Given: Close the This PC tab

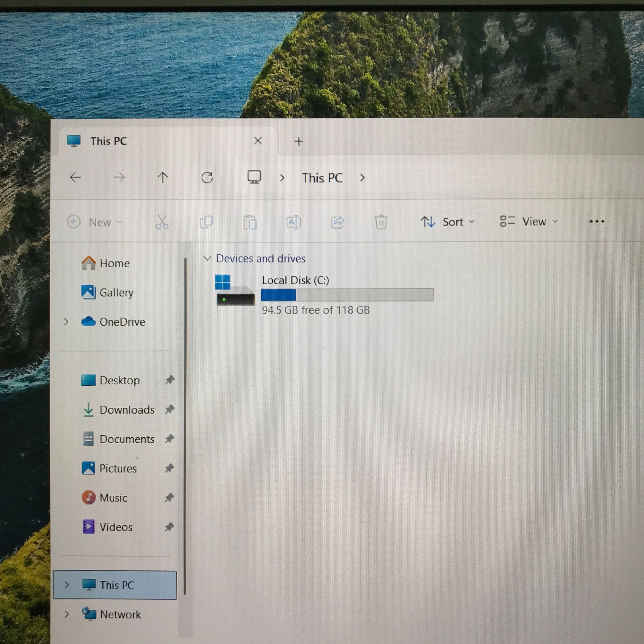Looking at the screenshot, I should tap(258, 140).
